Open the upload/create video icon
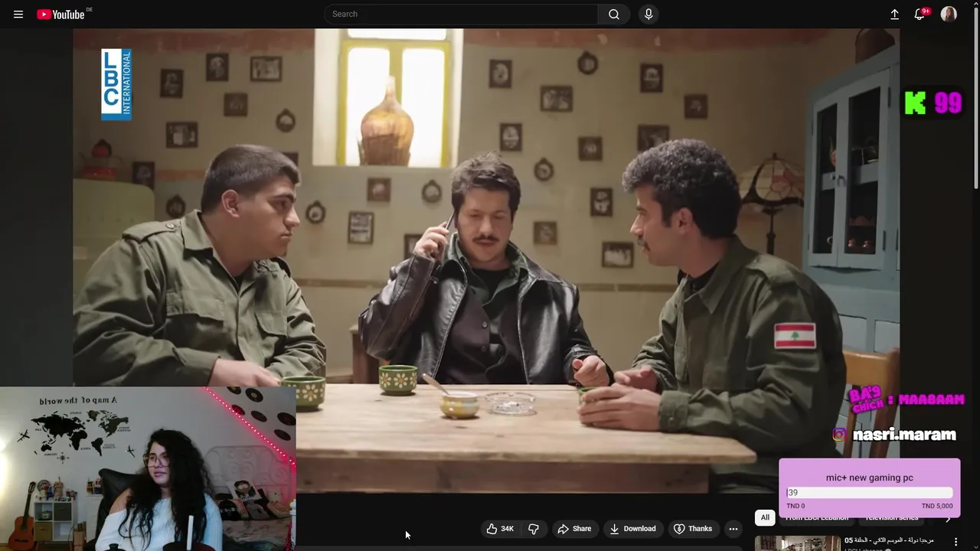This screenshot has height=551, width=980. tap(894, 14)
